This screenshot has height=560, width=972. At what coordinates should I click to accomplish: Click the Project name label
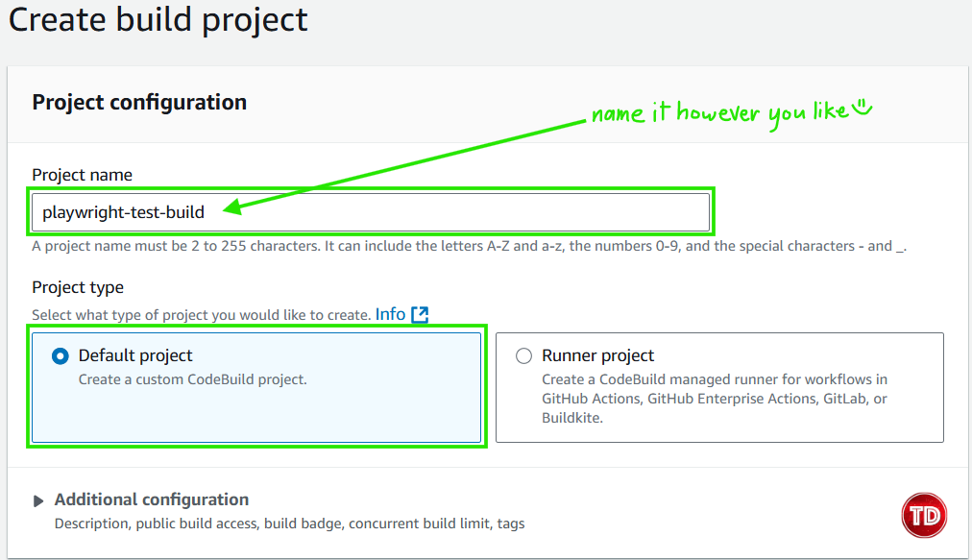click(x=82, y=175)
